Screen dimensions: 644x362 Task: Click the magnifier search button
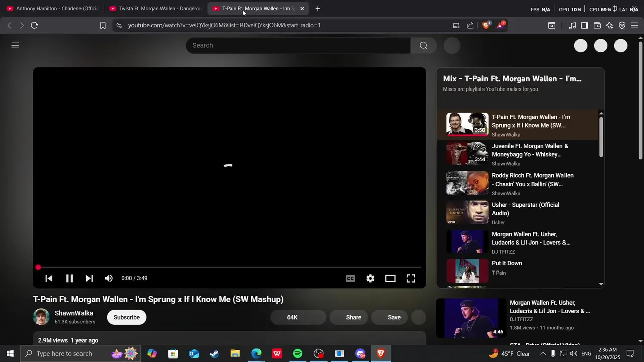coord(423,45)
